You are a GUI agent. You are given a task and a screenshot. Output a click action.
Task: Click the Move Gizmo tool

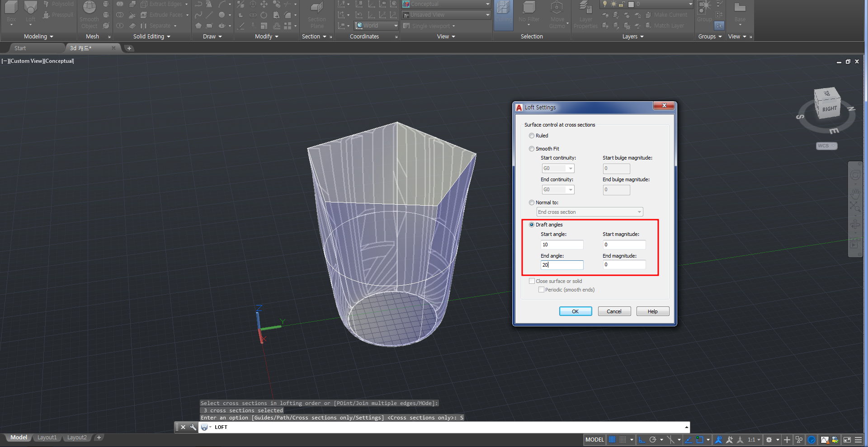click(x=557, y=14)
